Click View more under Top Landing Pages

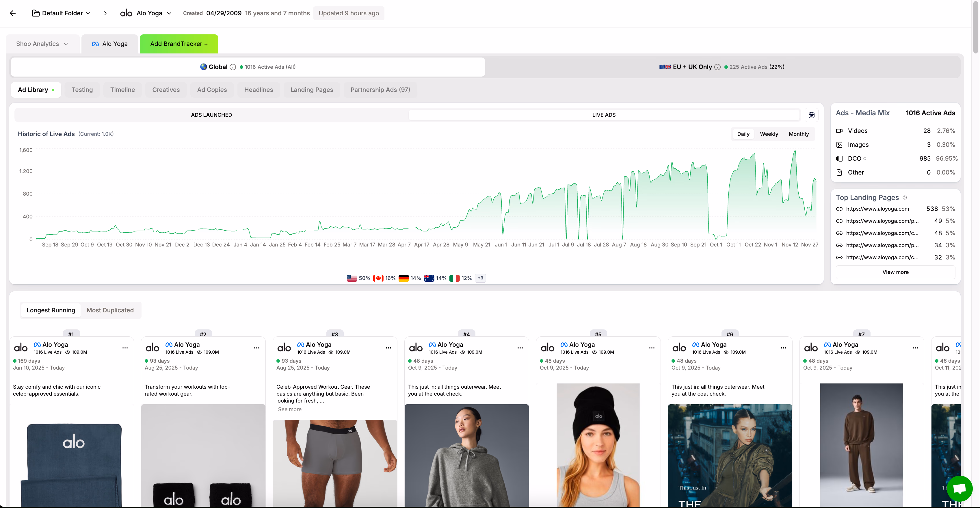coord(895,272)
